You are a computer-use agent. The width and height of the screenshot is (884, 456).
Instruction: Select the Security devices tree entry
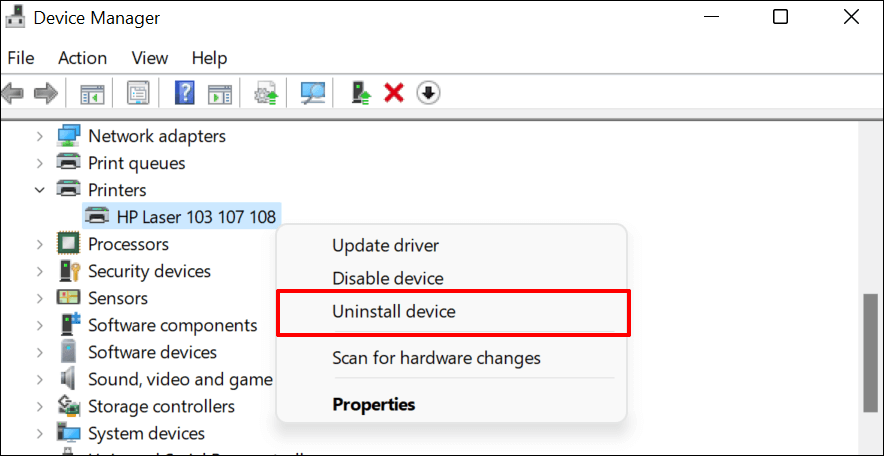click(x=149, y=271)
